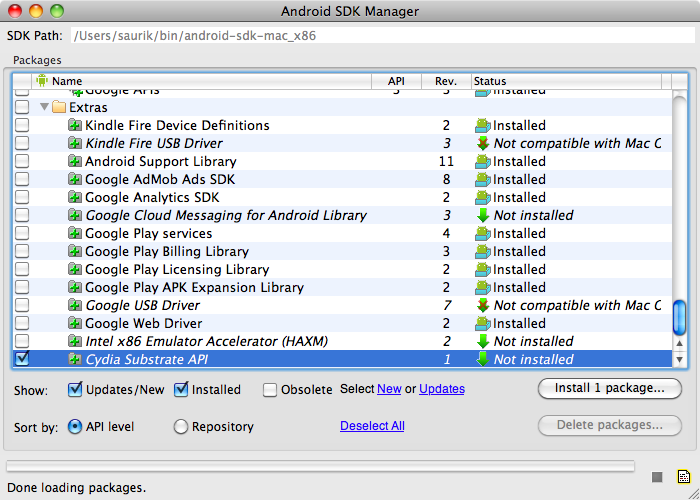Enable the Obsolete show checkbox
700x500 pixels.
tap(270, 390)
